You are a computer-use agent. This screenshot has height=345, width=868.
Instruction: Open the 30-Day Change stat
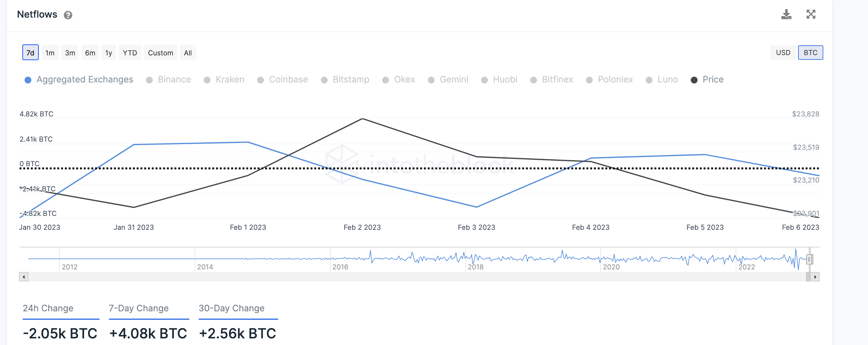231,308
